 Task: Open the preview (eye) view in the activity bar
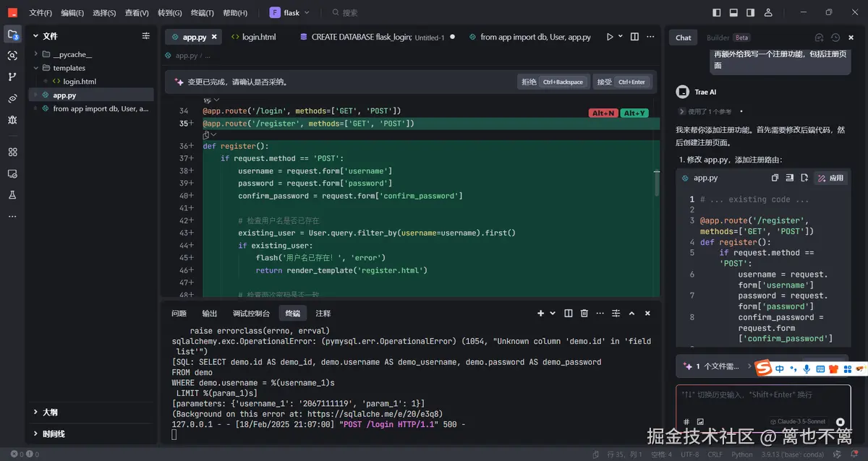coord(12,98)
